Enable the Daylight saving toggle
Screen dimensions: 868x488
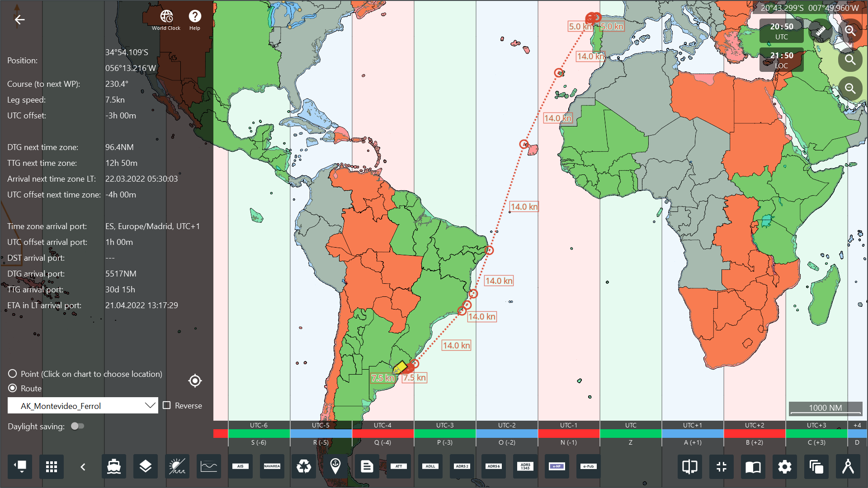click(77, 426)
